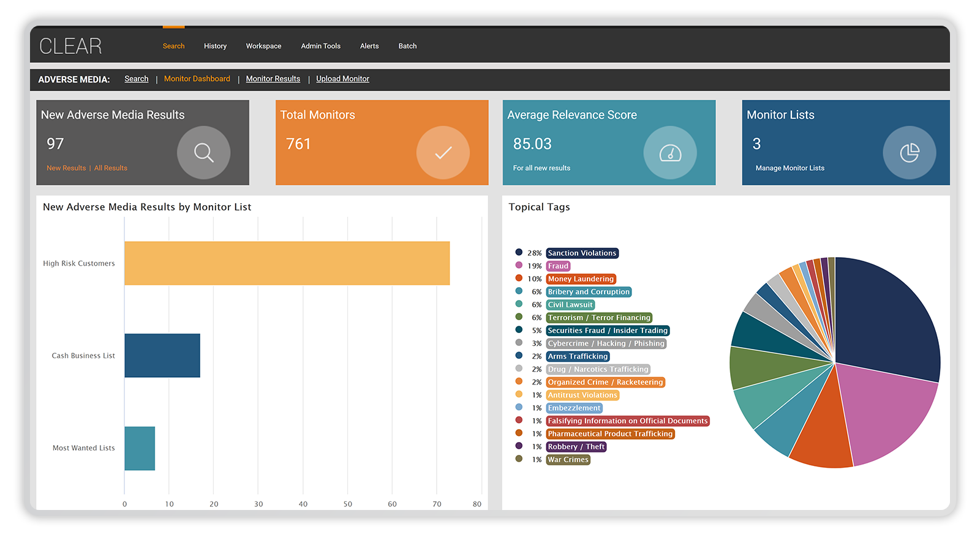This screenshot has height=551, width=980.
Task: Click the checkmark icon on Total Monitors card
Action: [443, 152]
